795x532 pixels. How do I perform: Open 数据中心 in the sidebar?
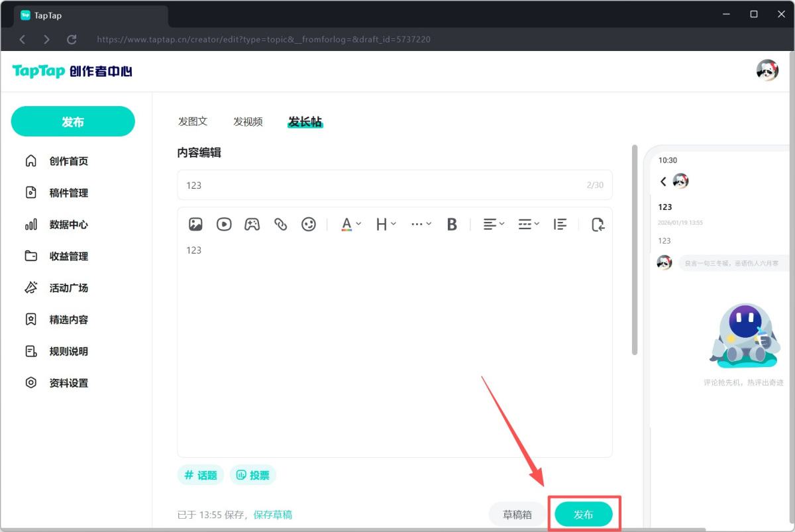(68, 225)
